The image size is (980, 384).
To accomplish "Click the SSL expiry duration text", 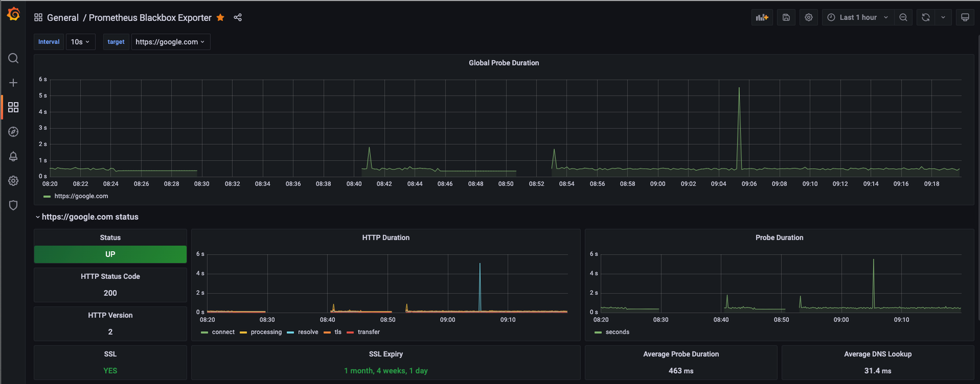I will (385, 370).
